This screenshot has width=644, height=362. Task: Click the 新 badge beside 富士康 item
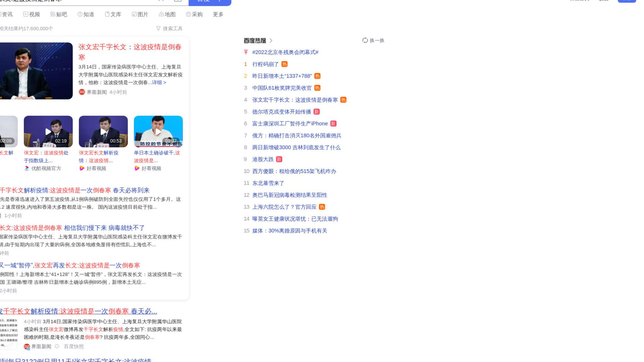click(x=333, y=124)
